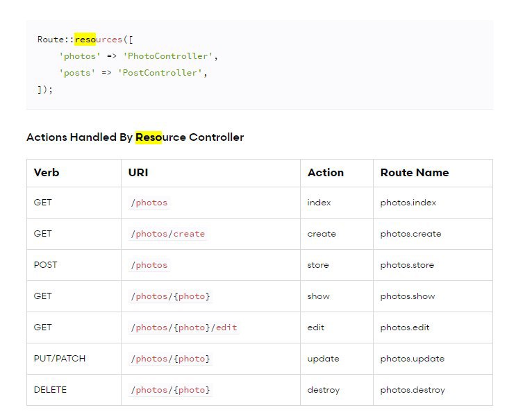The image size is (532, 417).
Task: Click the 'photos.update' route name
Action: click(x=413, y=359)
